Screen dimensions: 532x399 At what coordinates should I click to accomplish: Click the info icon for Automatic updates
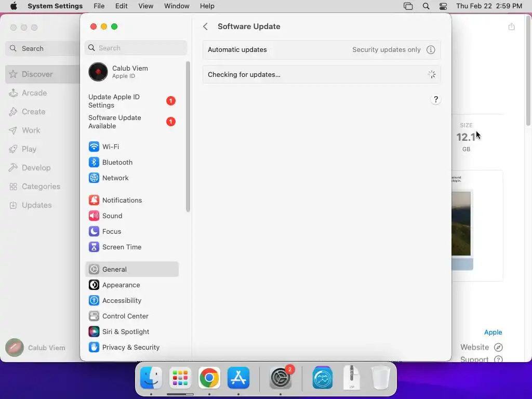click(x=431, y=49)
